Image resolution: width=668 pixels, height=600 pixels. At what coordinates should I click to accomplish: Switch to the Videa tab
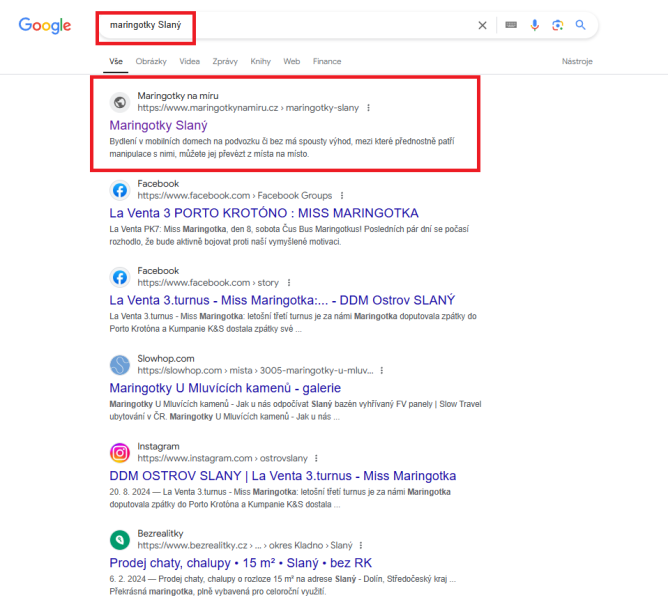pyautogui.click(x=190, y=61)
